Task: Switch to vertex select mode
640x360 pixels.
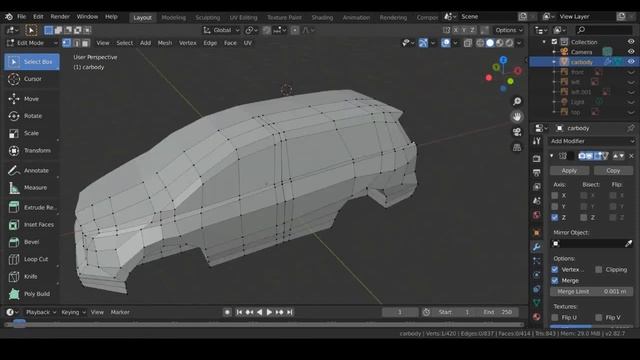Action: tap(67, 43)
